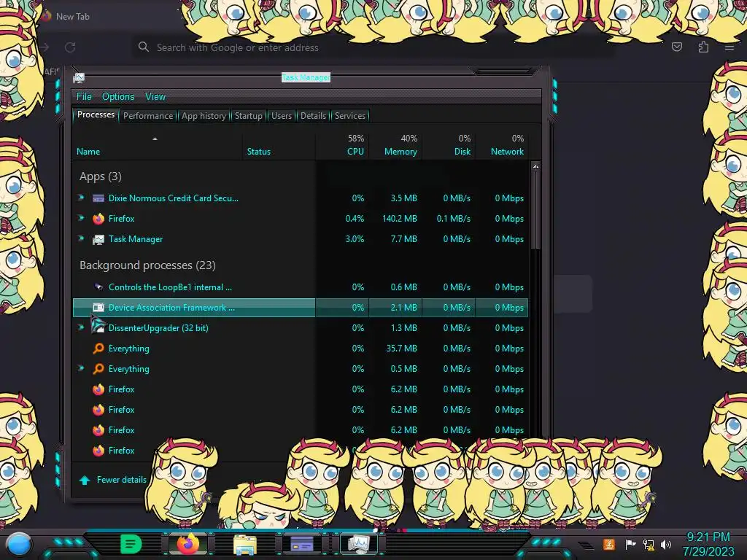This screenshot has height=560, width=747.
Task: Click the Dixie Normous Credit Card app icon in the Apps list
Action: pyautogui.click(x=98, y=198)
